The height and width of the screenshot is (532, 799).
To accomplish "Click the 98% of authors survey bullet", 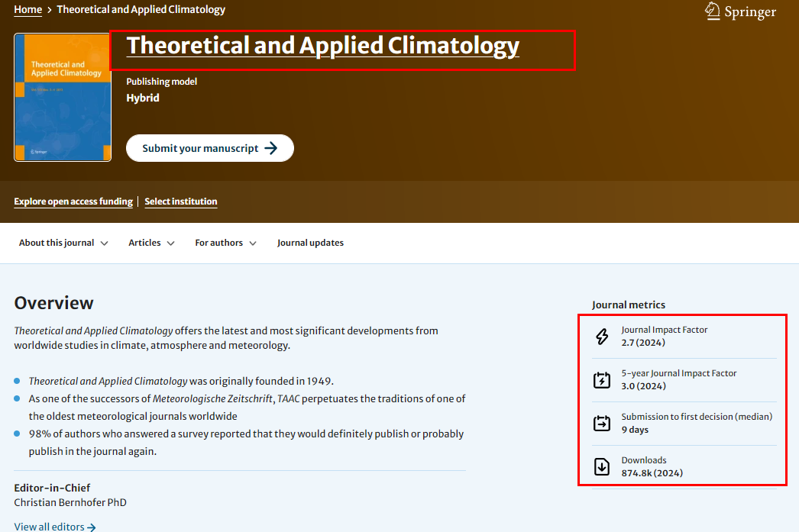I will pyautogui.click(x=246, y=443).
